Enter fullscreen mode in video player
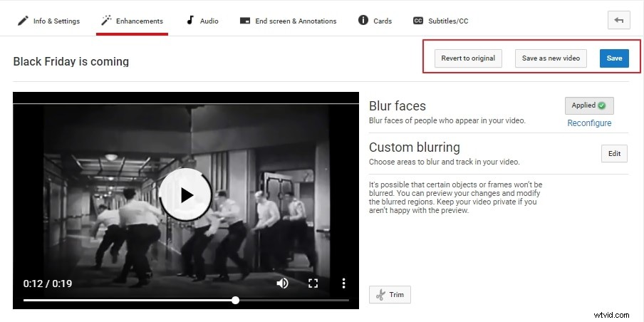The image size is (644, 322). [313, 283]
